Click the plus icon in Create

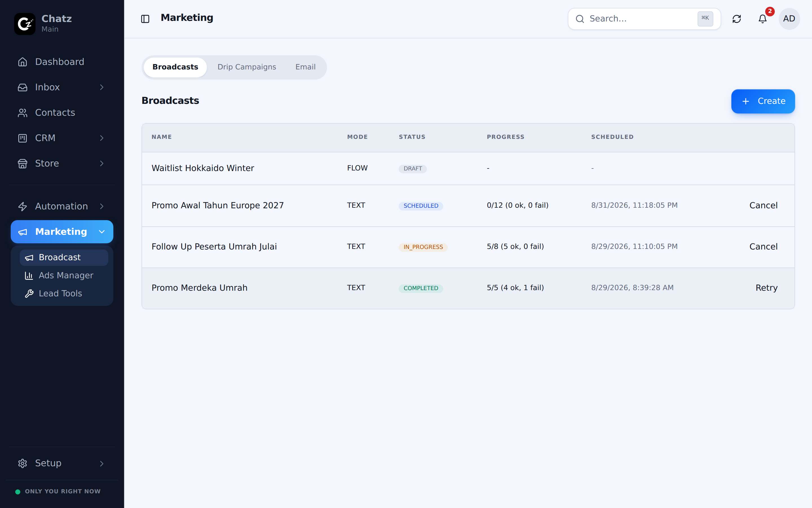(745, 101)
